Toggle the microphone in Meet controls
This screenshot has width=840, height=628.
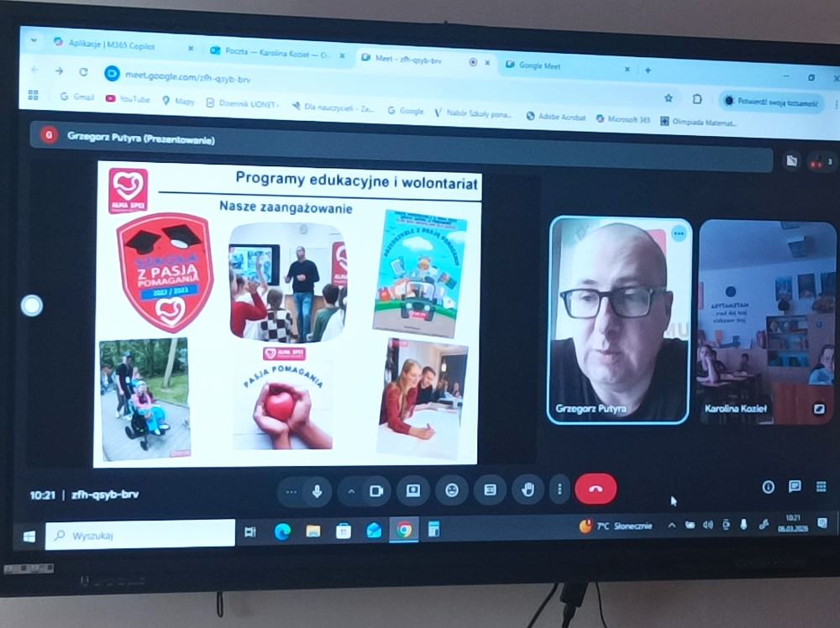(317, 491)
